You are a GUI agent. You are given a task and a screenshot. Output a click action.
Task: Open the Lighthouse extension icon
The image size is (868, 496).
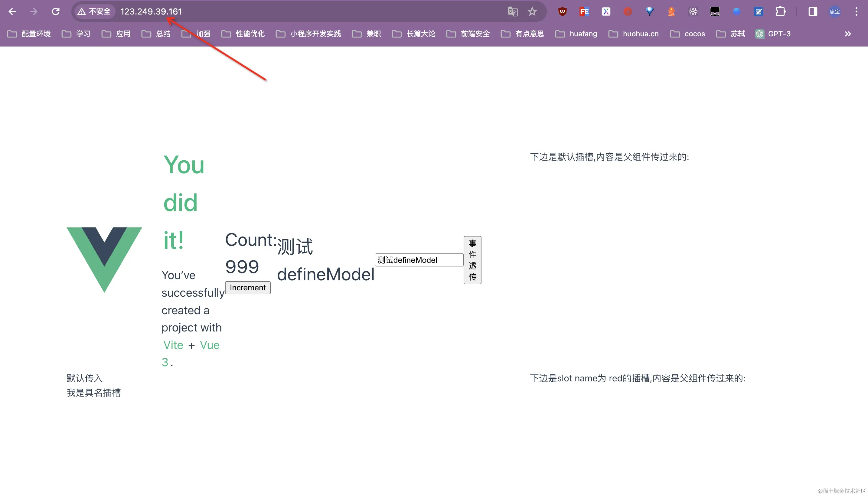pyautogui.click(x=671, y=11)
